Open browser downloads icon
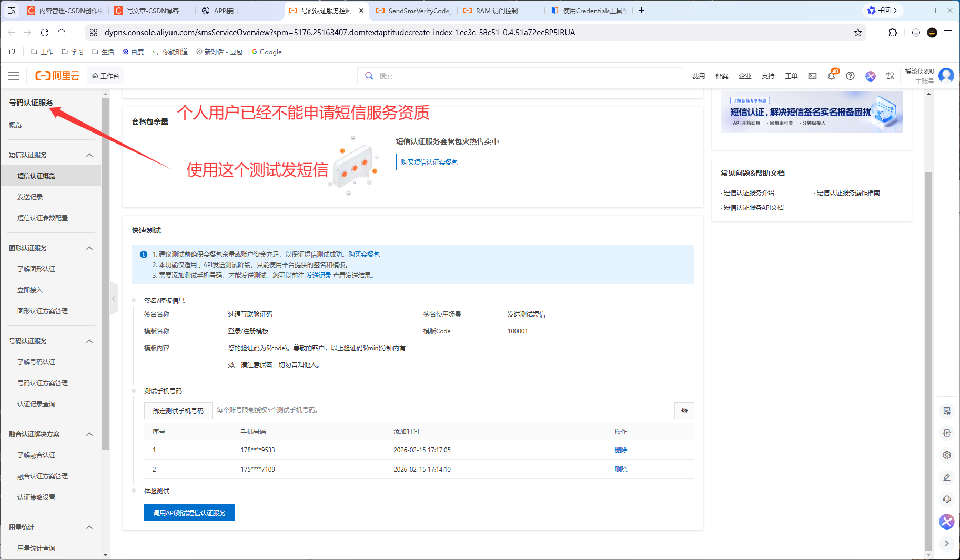The height and width of the screenshot is (560, 960). (x=916, y=33)
